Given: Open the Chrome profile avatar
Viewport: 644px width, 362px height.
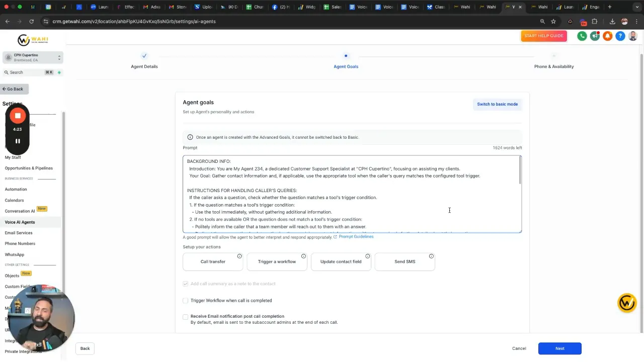Looking at the screenshot, I should pyautogui.click(x=624, y=22).
